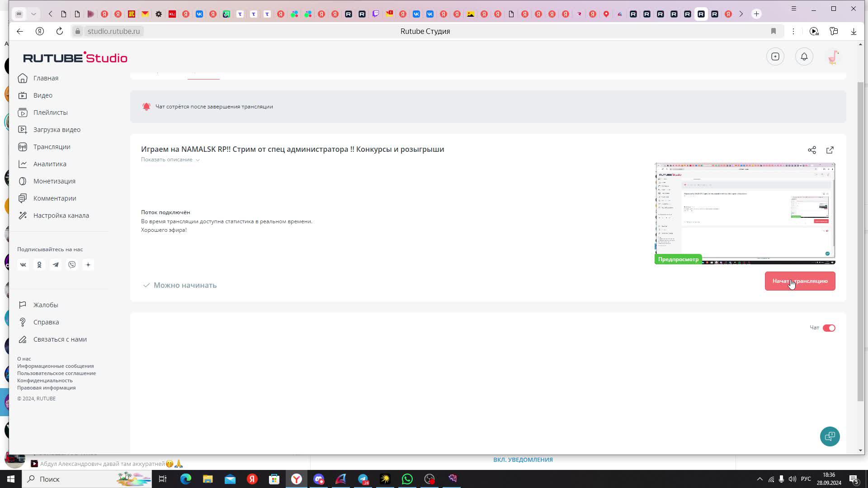Open the stream in new window icon
The image size is (868, 488).
pos(830,150)
